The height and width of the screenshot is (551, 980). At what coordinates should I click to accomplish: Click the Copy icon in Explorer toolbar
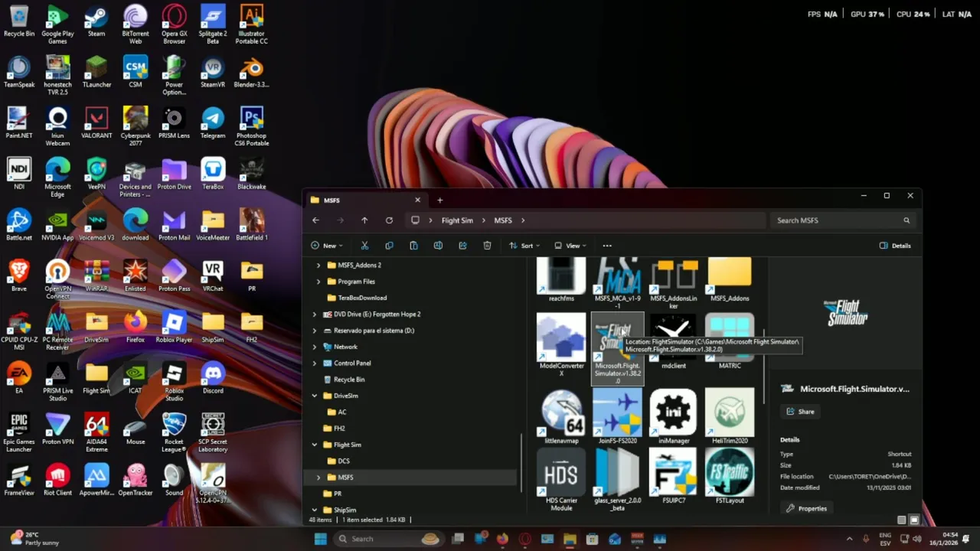pos(389,246)
